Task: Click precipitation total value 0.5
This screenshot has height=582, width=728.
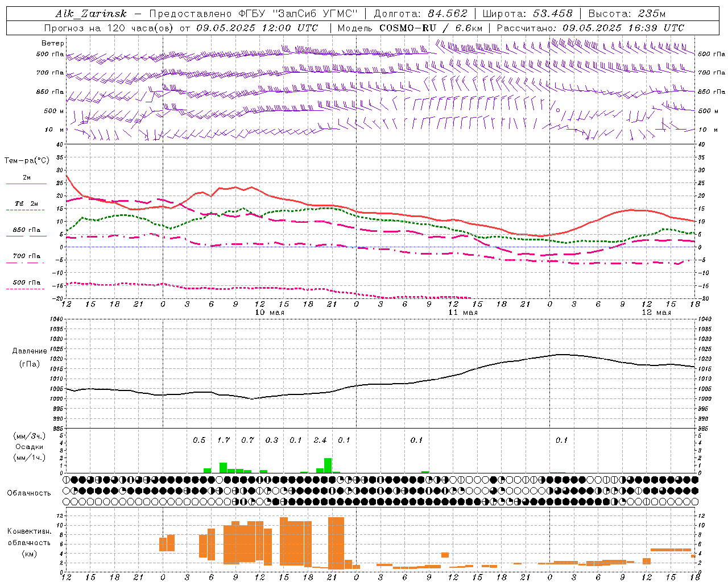Action: pyautogui.click(x=199, y=440)
